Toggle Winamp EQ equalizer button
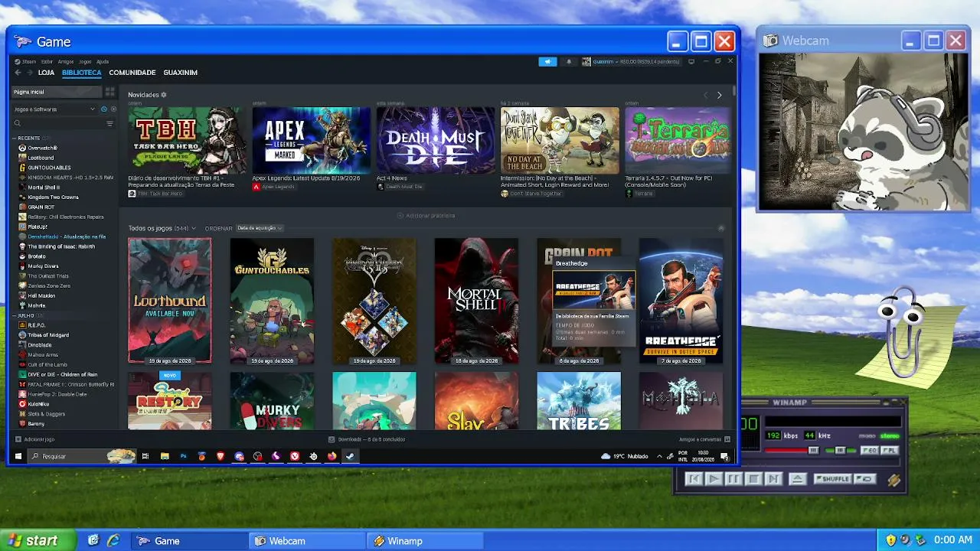Viewport: 980px width, 551px height. tap(870, 450)
